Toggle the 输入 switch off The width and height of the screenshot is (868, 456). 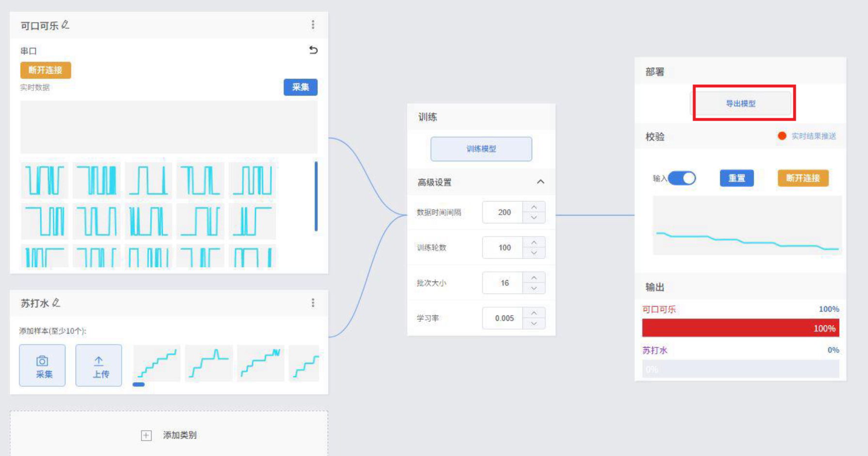point(682,178)
